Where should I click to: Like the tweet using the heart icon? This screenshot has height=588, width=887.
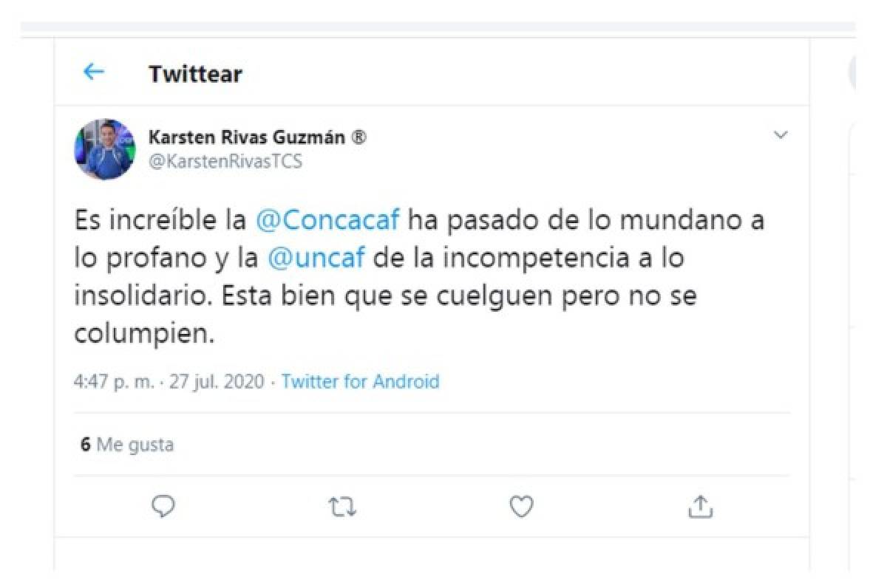coord(522,505)
